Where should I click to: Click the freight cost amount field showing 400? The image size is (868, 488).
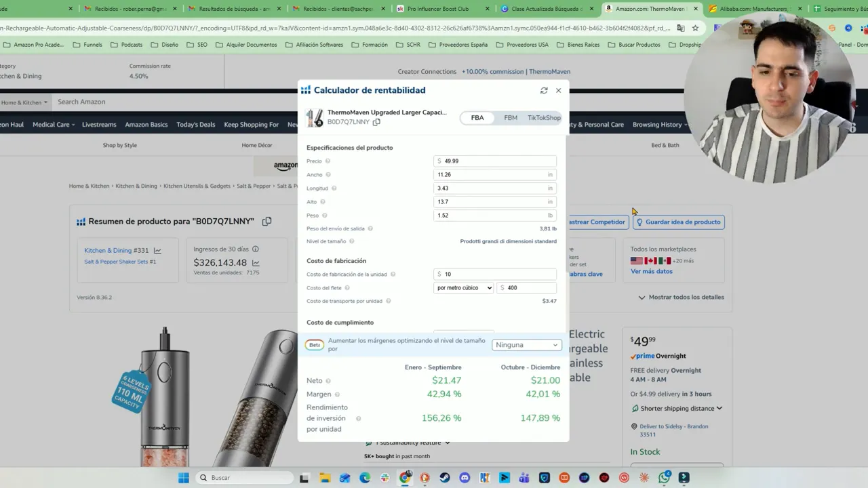click(x=527, y=288)
